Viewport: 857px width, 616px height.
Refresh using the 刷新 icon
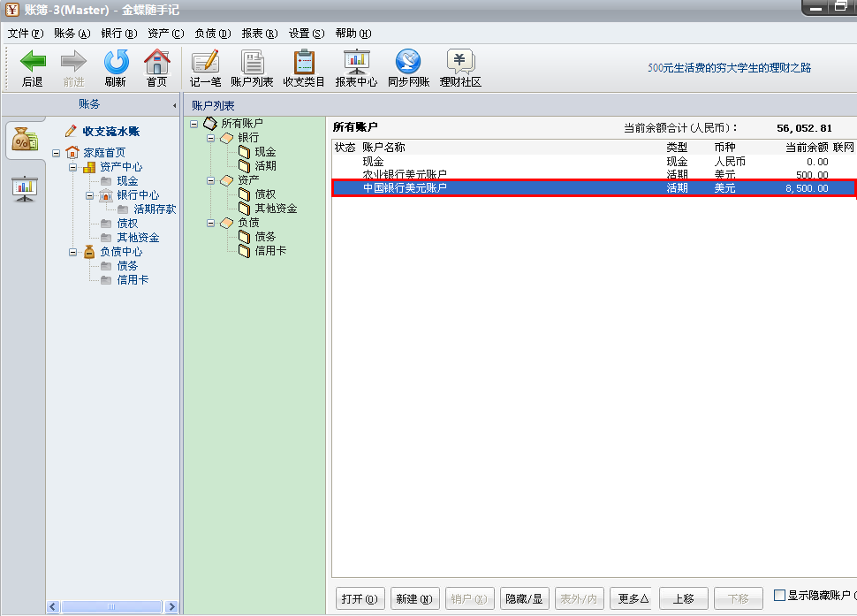(116, 61)
